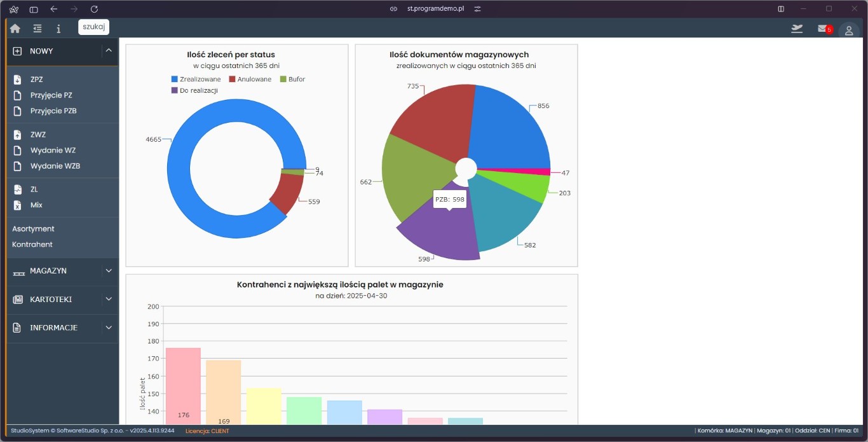Screen dimensions: 868x442
Task: Go back using the browser back arrow
Action: tap(54, 9)
